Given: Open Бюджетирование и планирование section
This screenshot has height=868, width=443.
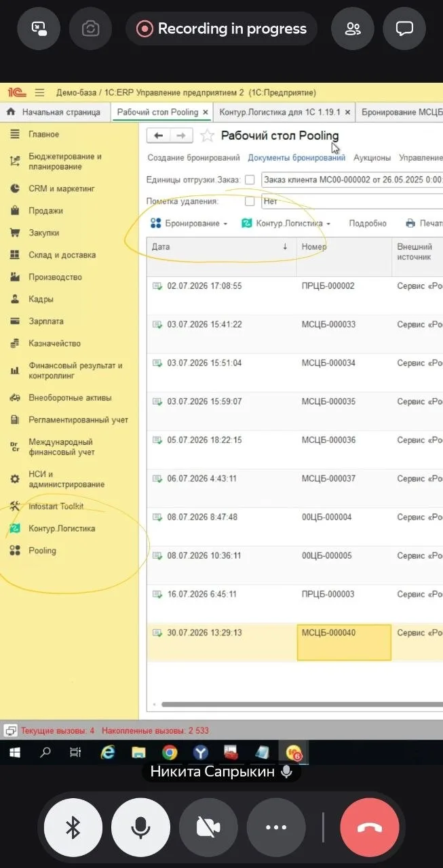Looking at the screenshot, I should 64,161.
